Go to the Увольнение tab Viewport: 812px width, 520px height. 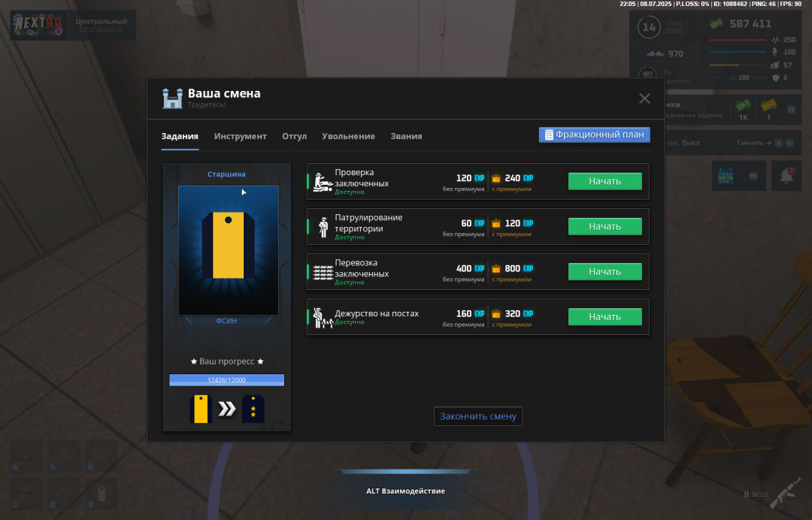pos(348,136)
